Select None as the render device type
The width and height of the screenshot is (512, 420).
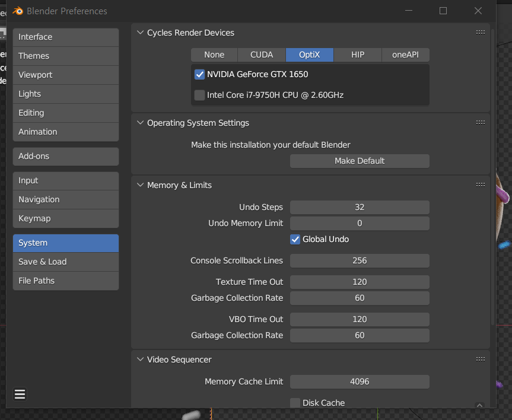pyautogui.click(x=214, y=55)
